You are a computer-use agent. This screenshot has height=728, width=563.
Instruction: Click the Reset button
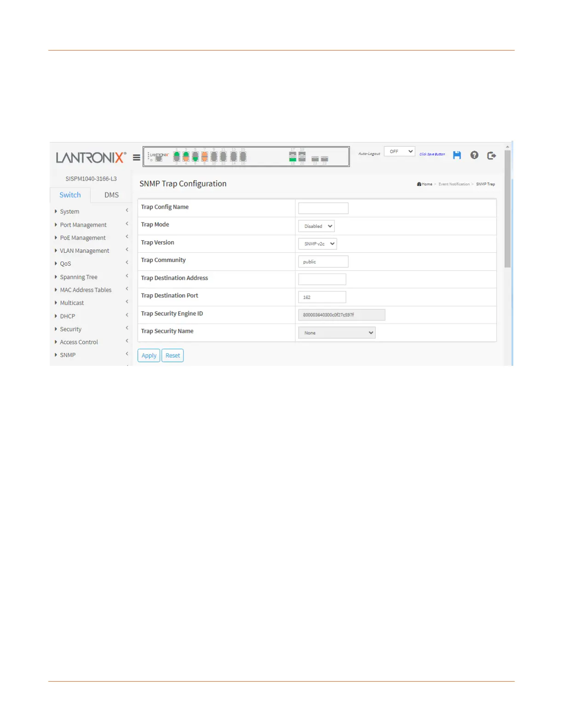pyautogui.click(x=172, y=356)
